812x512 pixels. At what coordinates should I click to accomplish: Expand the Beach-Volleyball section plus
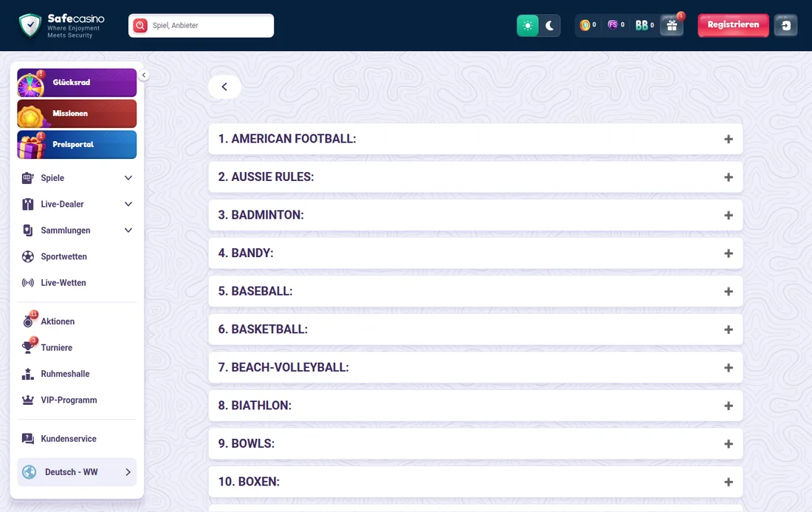click(729, 367)
